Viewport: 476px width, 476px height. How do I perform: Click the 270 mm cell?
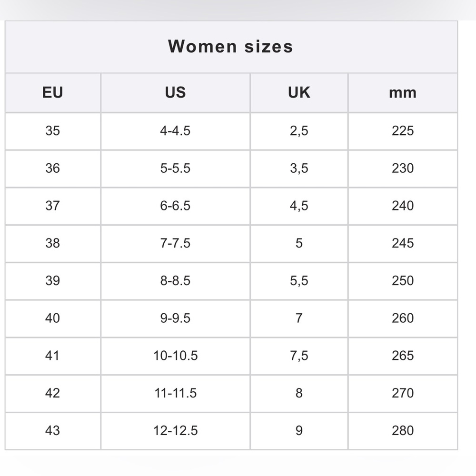[x=403, y=393]
